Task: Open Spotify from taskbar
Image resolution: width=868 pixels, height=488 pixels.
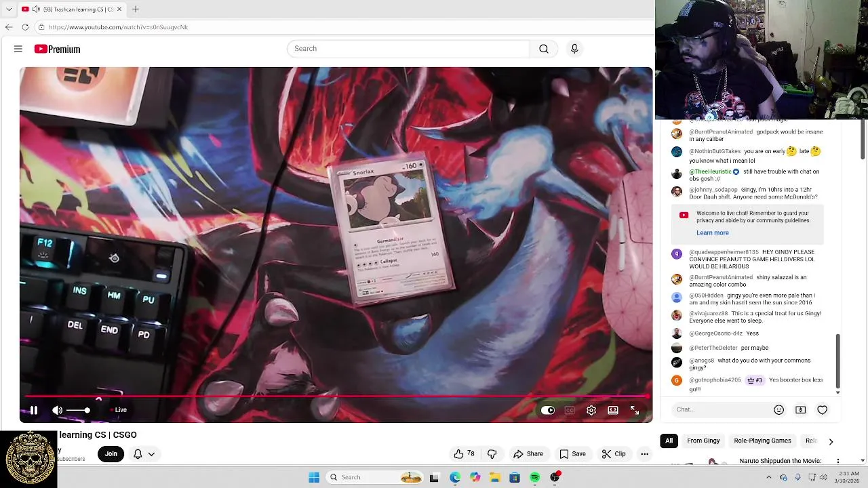Action: (535, 477)
